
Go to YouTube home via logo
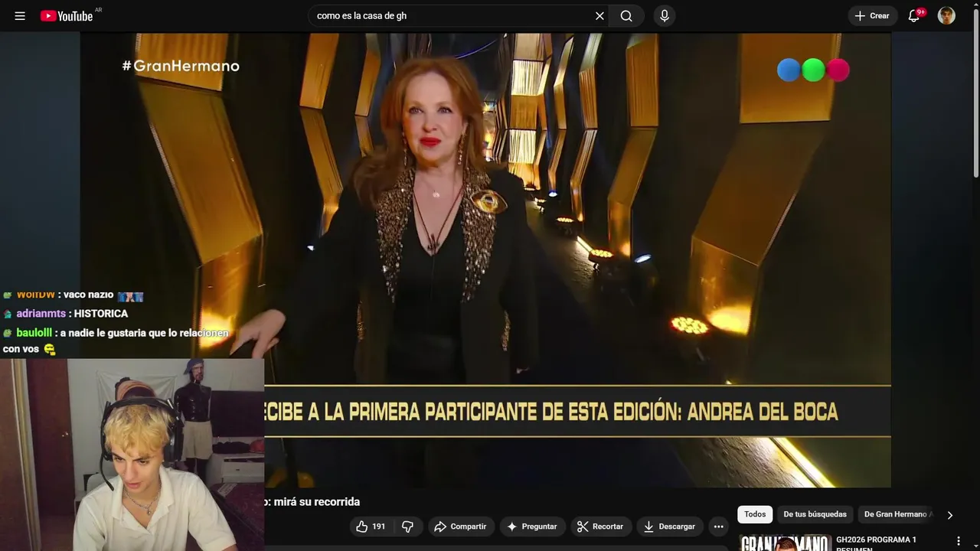click(x=67, y=16)
